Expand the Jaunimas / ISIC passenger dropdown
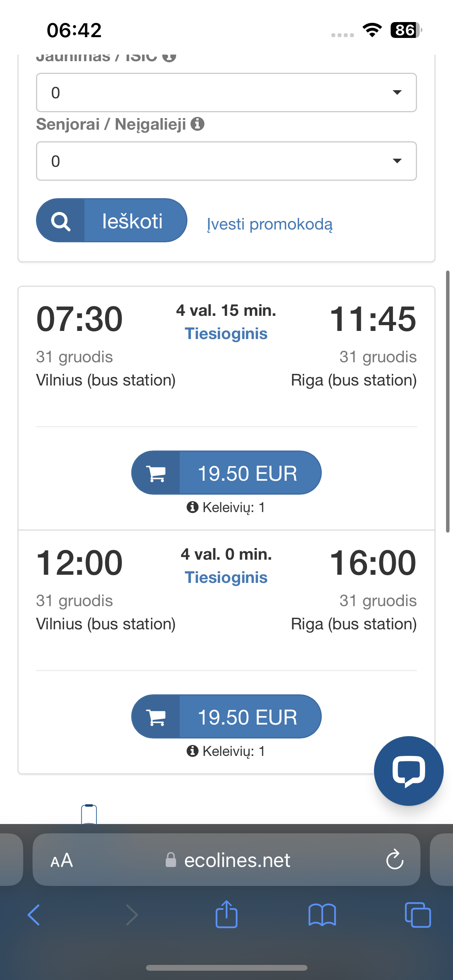Viewport: 453px width, 980px height. pos(226,93)
